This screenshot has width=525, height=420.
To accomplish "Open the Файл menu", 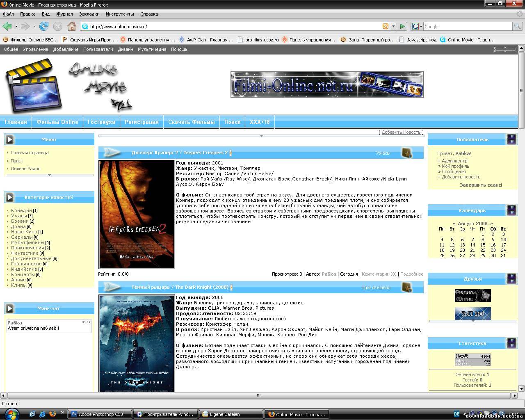I will pos(8,14).
